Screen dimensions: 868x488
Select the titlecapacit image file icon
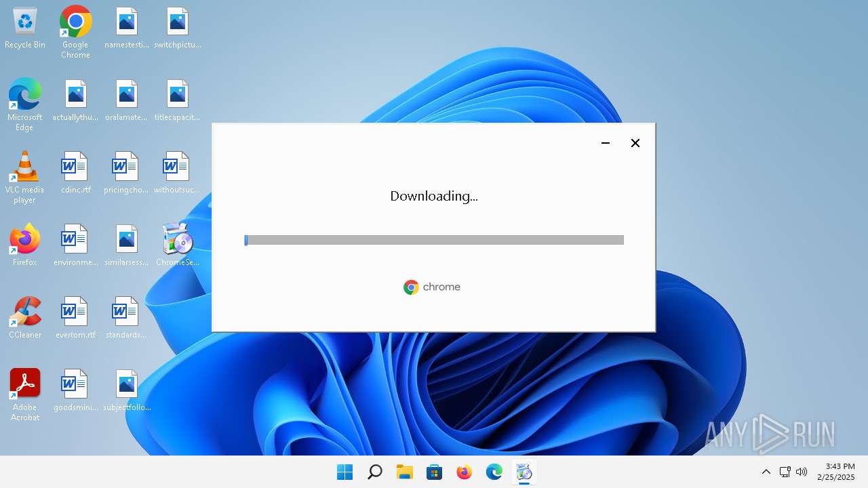click(177, 101)
